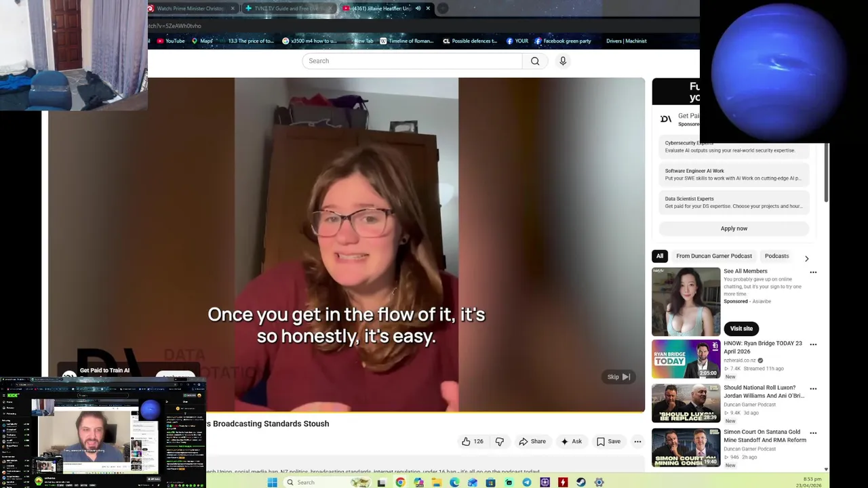
Task: Click the HNOW: Ryan Bridge TODAY title
Action: pos(763,347)
